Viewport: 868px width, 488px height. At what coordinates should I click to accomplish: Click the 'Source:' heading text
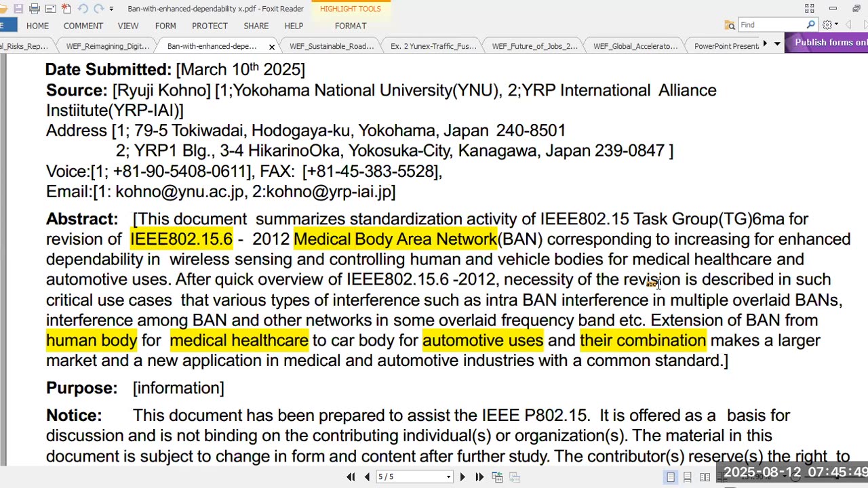pos(77,90)
